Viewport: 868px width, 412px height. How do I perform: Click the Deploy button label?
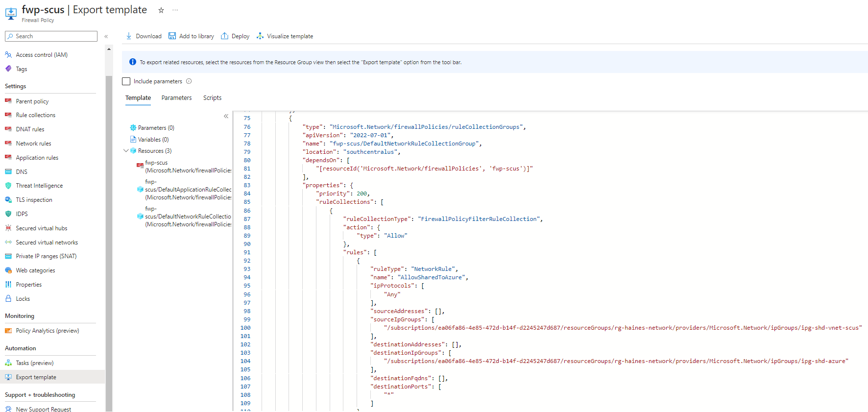click(241, 36)
